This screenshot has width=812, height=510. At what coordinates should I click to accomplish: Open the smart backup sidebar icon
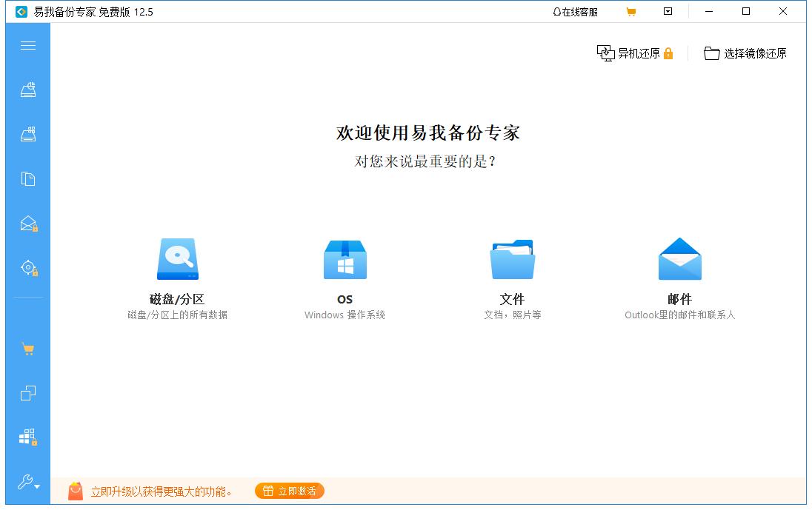(x=28, y=267)
